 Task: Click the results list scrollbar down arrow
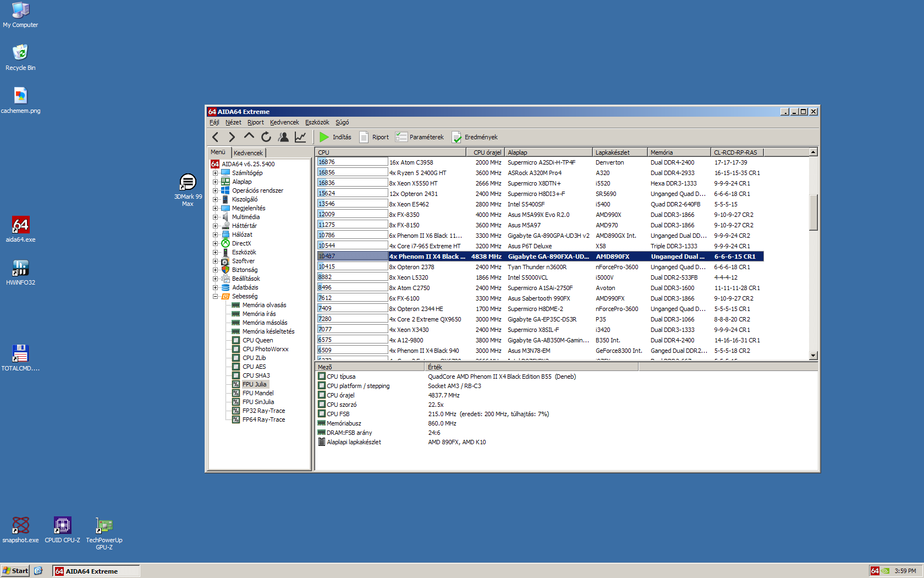[813, 356]
